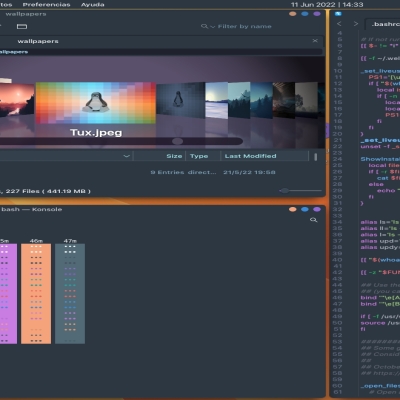
Task: Click Dolphin's blue window button
Action: click(305, 14)
